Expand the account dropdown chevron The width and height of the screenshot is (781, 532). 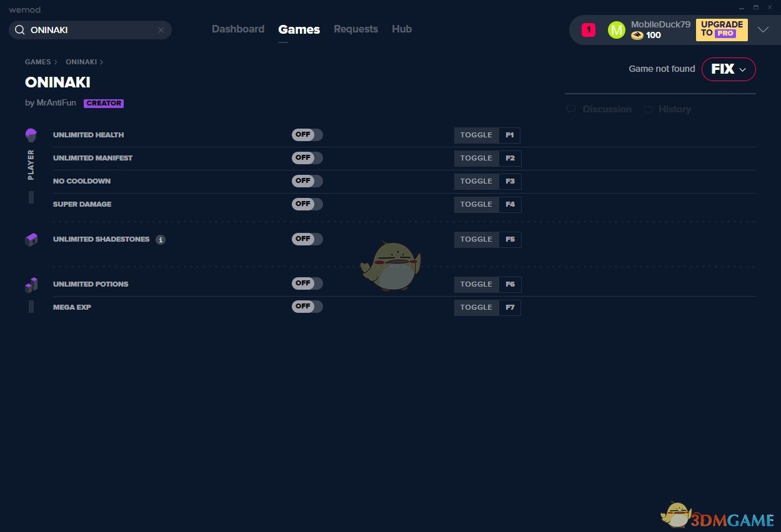(763, 30)
